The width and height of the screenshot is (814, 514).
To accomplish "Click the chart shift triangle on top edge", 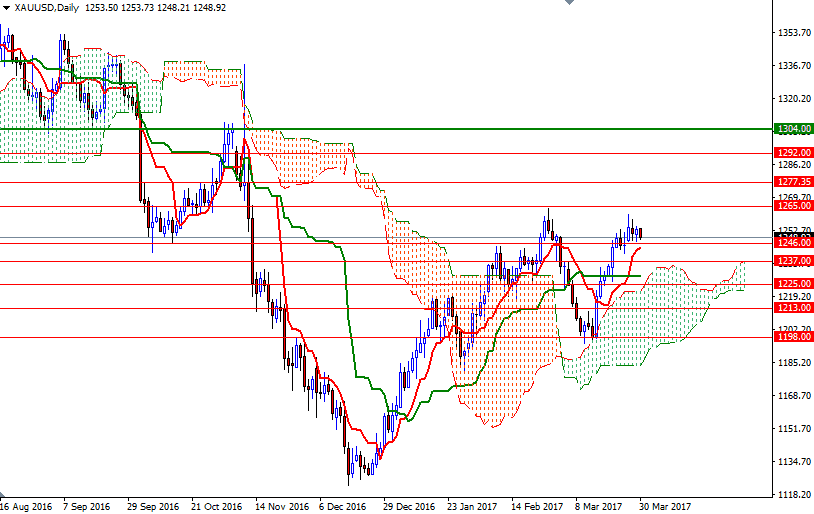I will tap(568, 4).
